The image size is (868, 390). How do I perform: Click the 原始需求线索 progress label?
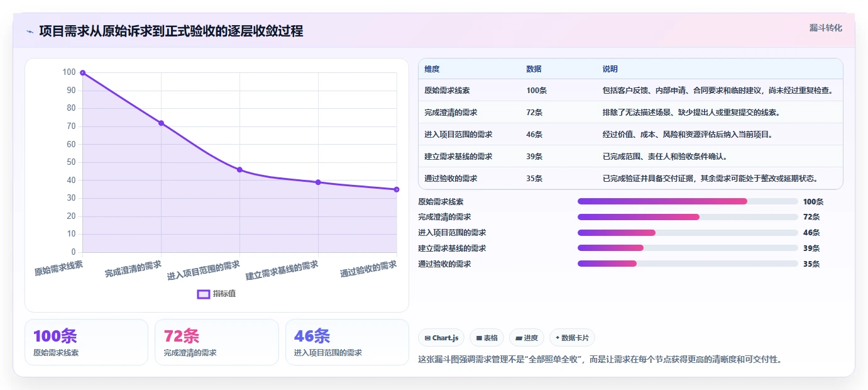pos(441,202)
